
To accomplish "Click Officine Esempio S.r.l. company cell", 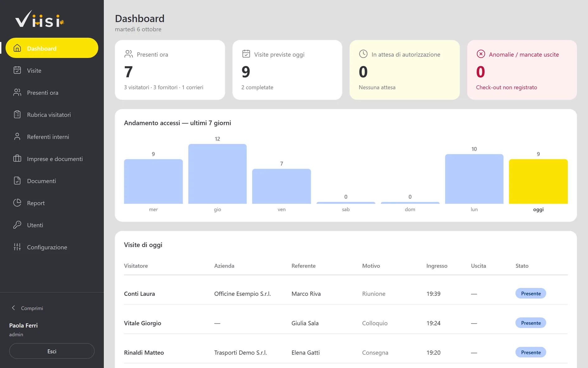I will coord(243,294).
